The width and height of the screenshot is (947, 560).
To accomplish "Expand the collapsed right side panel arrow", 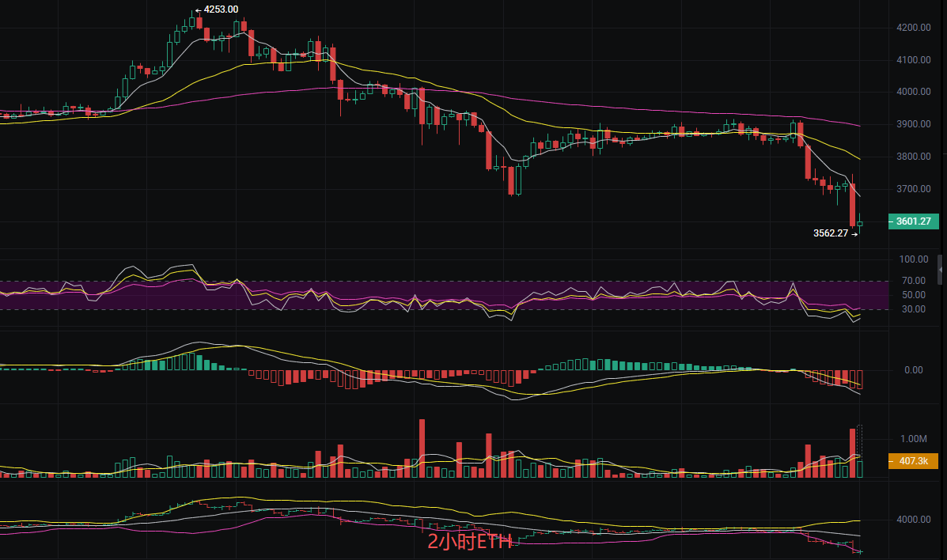I will tap(940, 270).
